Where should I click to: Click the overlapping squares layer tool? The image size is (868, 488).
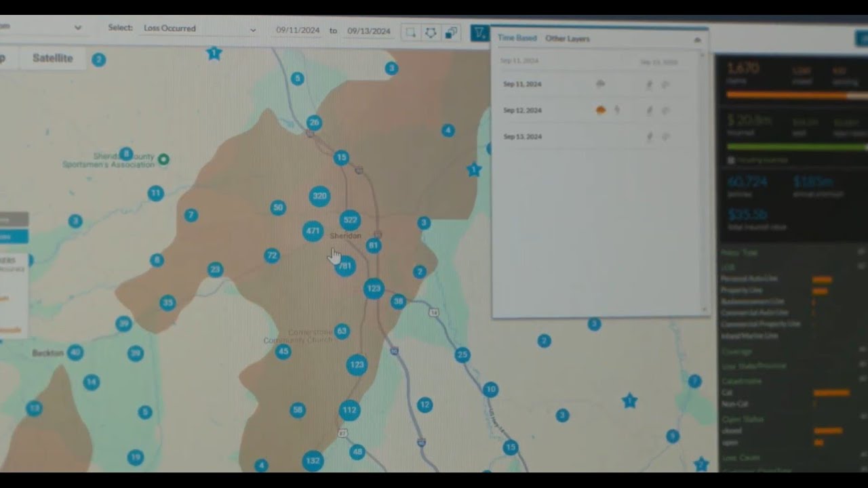[451, 33]
